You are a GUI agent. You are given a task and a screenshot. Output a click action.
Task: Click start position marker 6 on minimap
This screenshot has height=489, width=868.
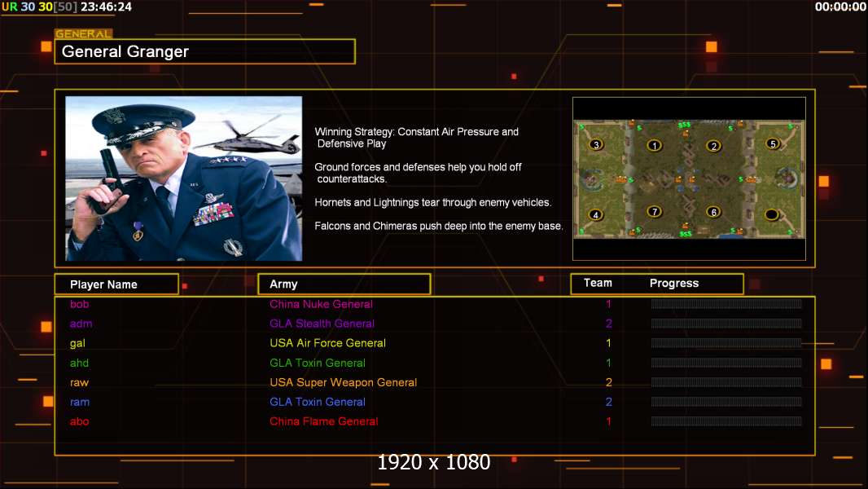click(x=713, y=212)
